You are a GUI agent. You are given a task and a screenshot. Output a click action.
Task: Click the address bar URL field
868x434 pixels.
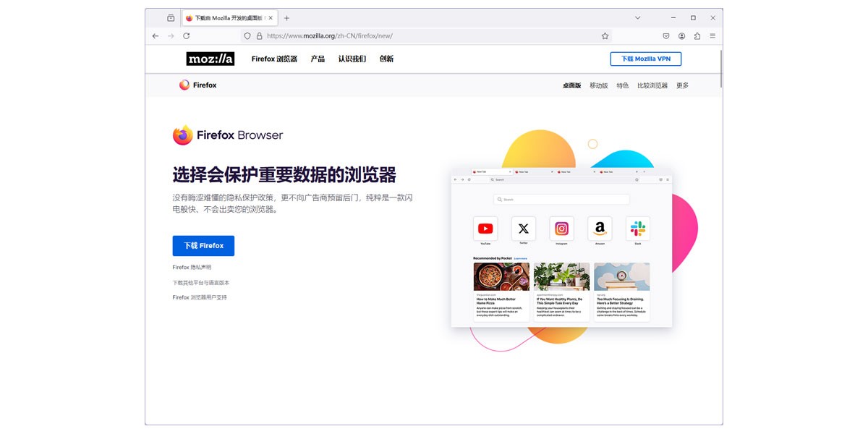(427, 35)
